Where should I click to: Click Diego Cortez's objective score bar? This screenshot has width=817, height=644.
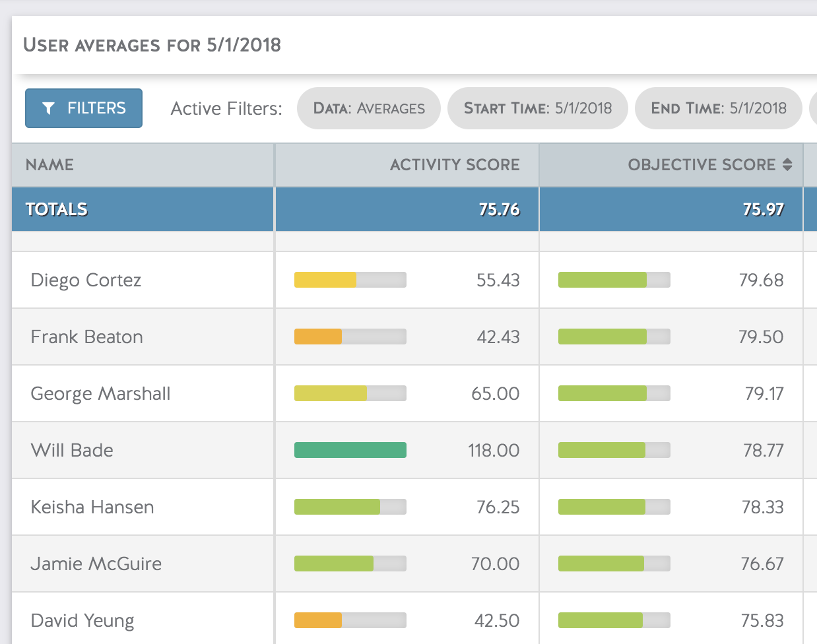614,280
